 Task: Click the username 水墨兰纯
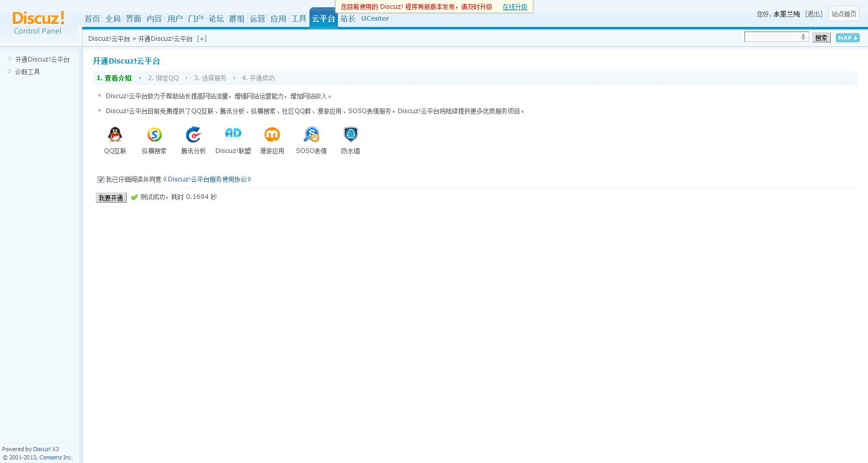point(786,14)
